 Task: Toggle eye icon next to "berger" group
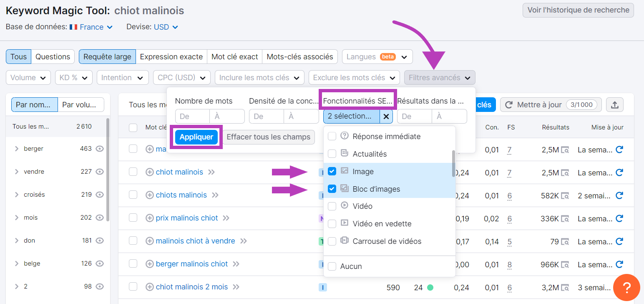99,149
